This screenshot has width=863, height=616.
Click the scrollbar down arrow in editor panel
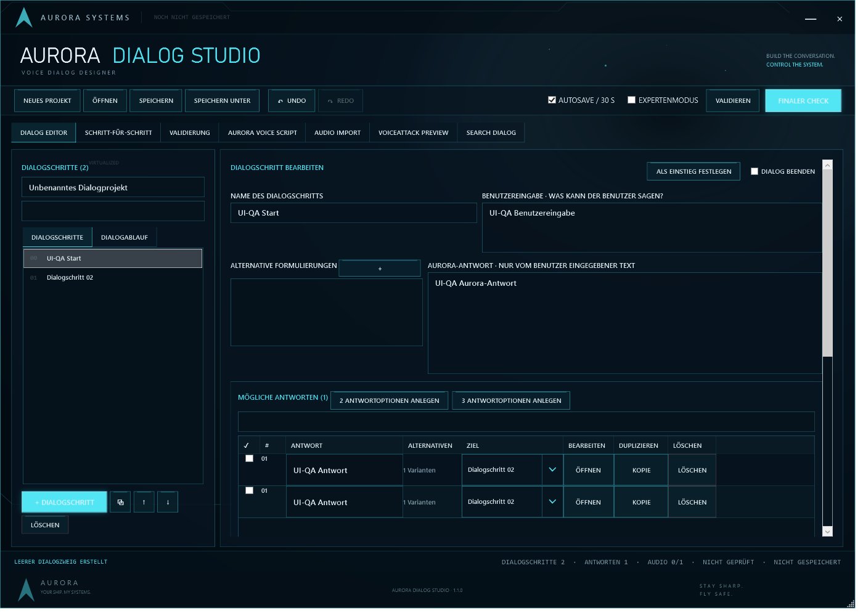(x=828, y=532)
